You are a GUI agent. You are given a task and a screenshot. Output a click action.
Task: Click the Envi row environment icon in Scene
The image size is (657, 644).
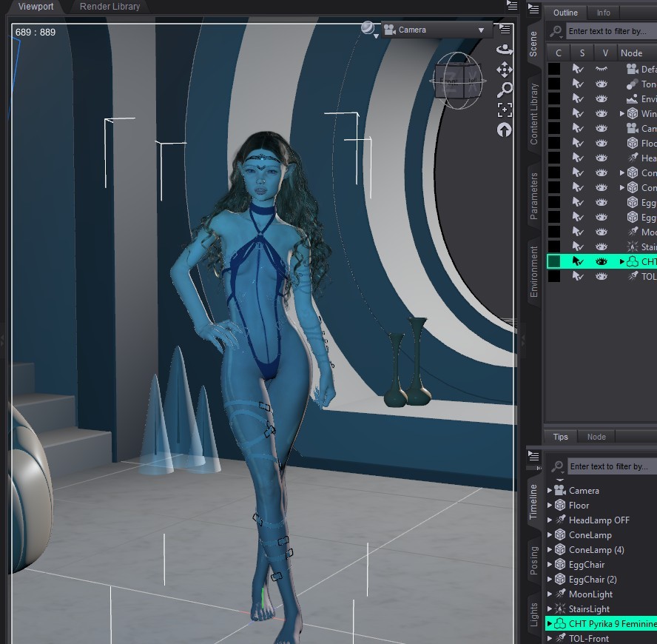pos(633,99)
